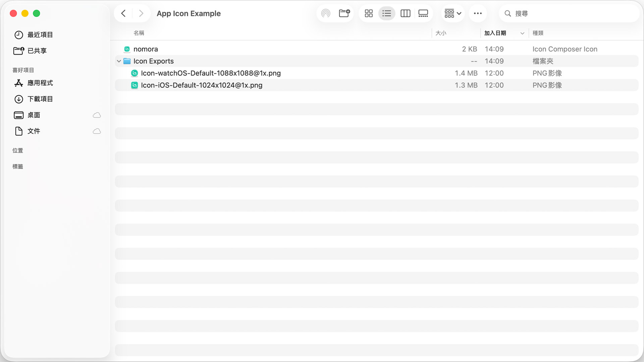
Task: Click the new folder icon in toolbar
Action: pyautogui.click(x=344, y=13)
